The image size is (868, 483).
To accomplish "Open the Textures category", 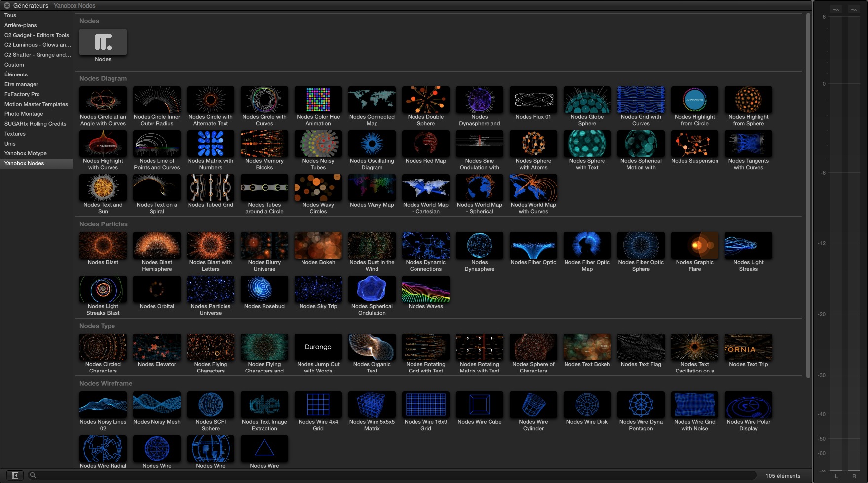I will click(15, 134).
